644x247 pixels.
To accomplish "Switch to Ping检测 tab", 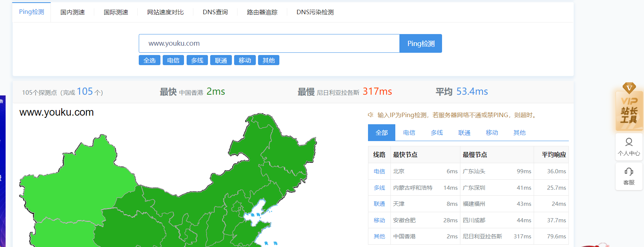I will (x=31, y=12).
